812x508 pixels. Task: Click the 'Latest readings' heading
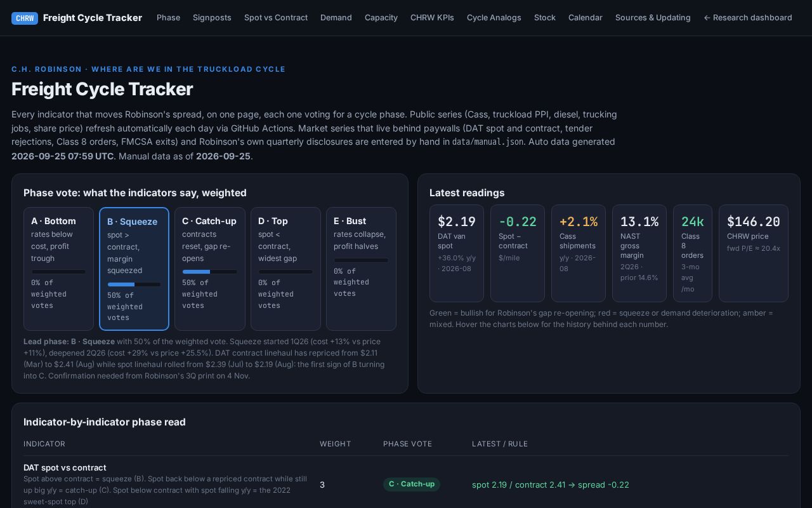tap(467, 192)
